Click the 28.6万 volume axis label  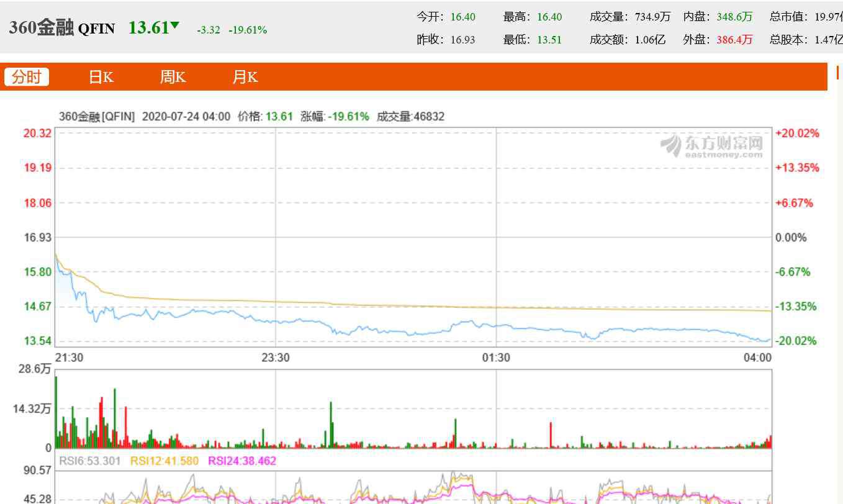[x=35, y=369]
